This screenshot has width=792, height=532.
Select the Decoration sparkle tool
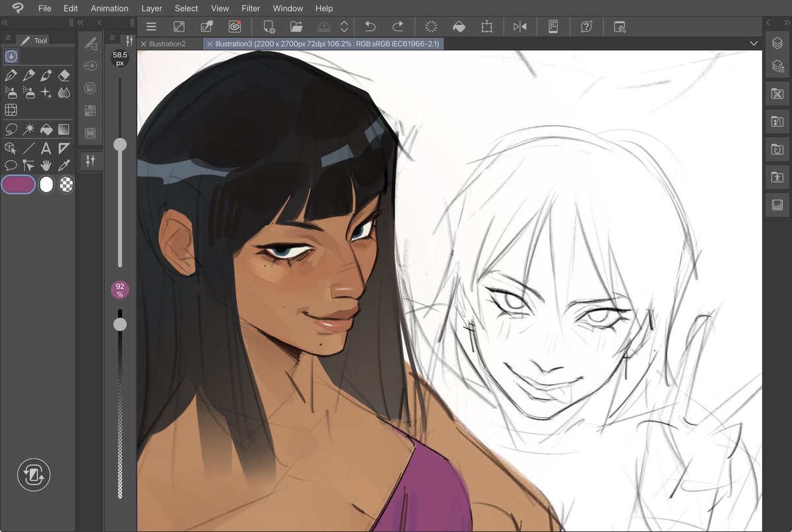pyautogui.click(x=46, y=92)
